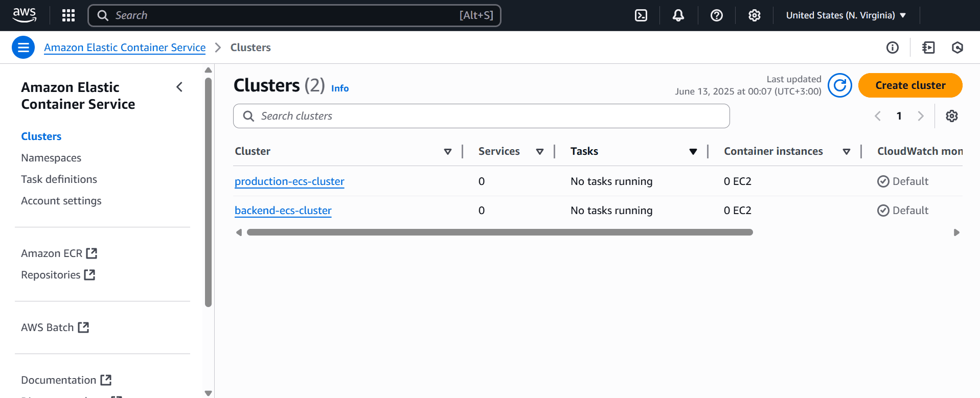
Task: Open table preferences gear icon
Action: click(952, 116)
